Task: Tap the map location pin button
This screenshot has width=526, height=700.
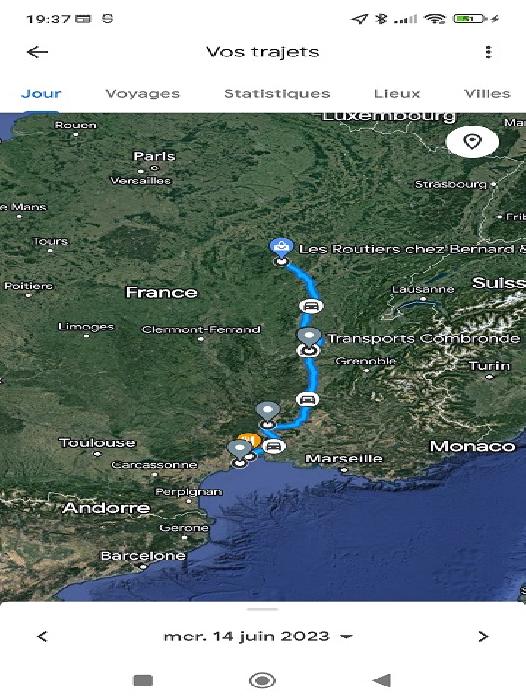Action: tap(472, 142)
